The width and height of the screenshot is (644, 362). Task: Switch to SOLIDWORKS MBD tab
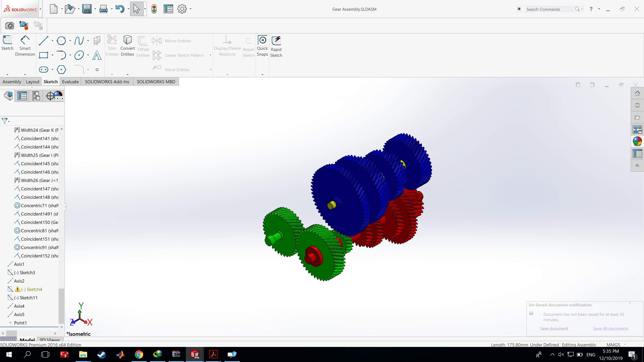point(156,82)
